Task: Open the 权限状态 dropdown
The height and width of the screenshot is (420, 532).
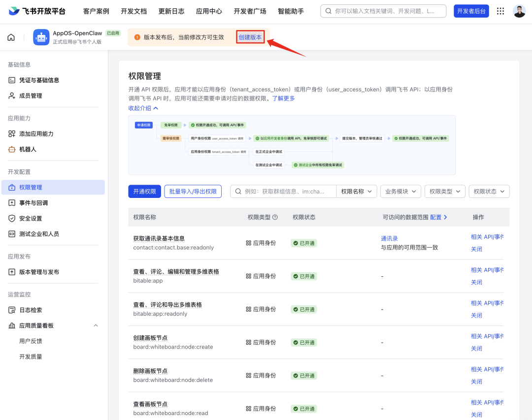Action: [489, 191]
